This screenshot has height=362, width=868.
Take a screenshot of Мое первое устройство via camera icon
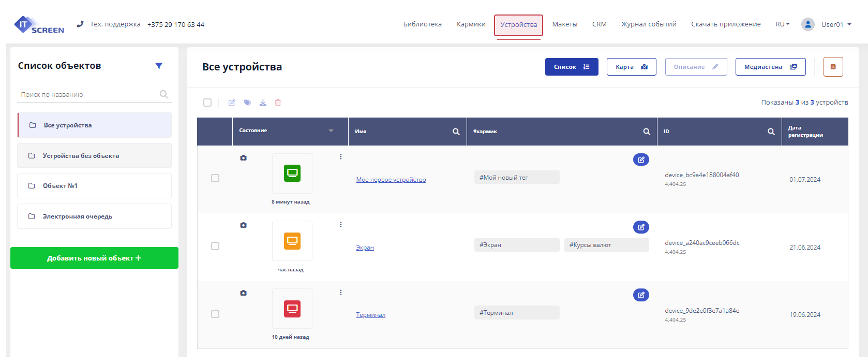[243, 157]
